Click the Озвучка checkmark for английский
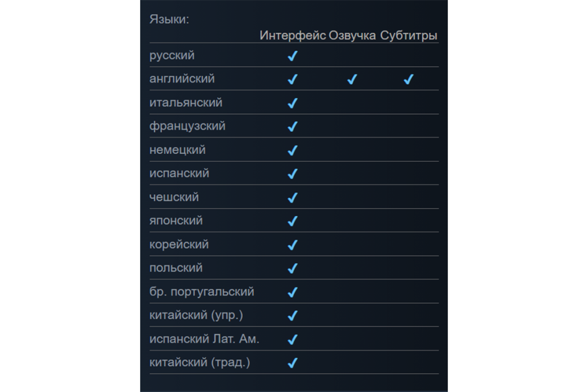Viewport: 588px width, 392px height. click(x=352, y=79)
